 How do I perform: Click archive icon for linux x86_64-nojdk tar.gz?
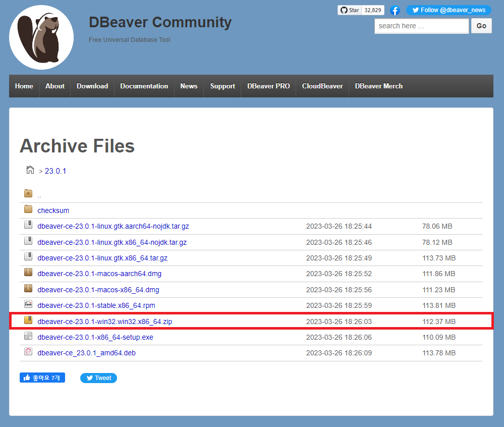click(28, 241)
